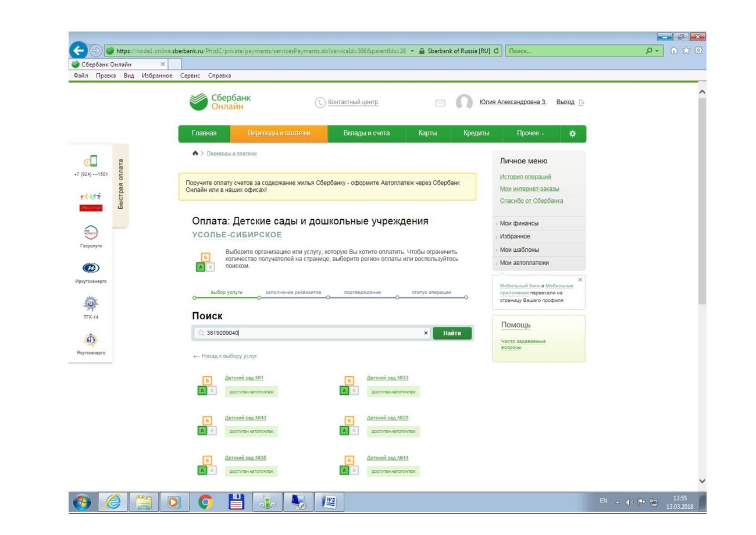The image size is (756, 535).
Task: Select Детский сад №43
Action: (x=245, y=418)
